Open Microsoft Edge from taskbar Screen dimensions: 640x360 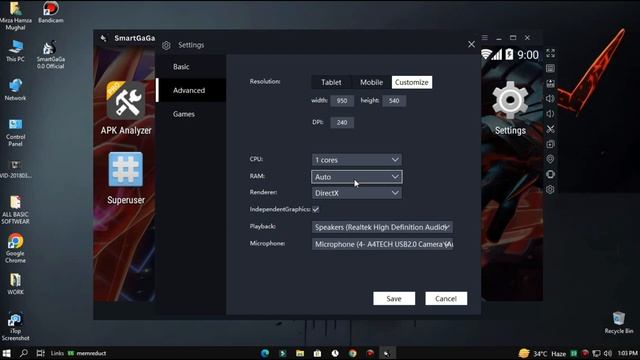(x=265, y=353)
